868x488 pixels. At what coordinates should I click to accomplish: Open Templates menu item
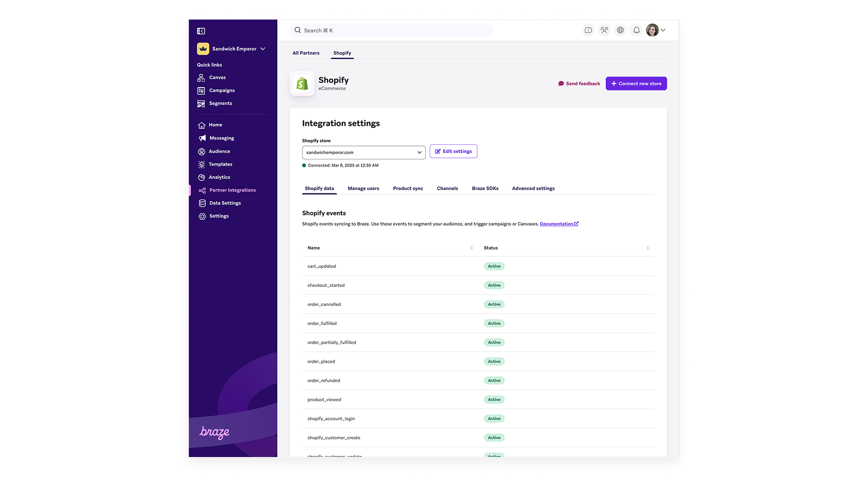pos(221,164)
